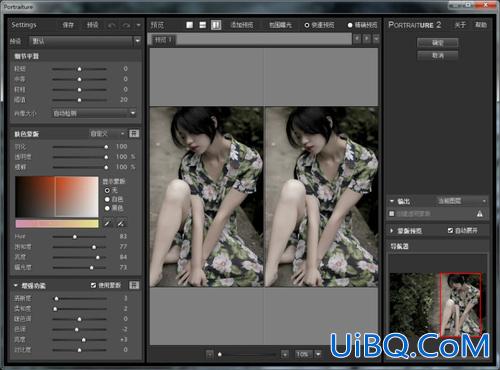Click the On toggle in Enhancements header
This screenshot has width=500, height=370.
[x=134, y=285]
